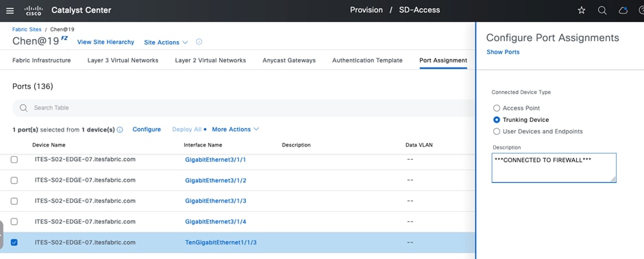The height and width of the screenshot is (259, 644).
Task: Switch to Layer 2 Virtual Networks tab
Action: pyautogui.click(x=210, y=60)
